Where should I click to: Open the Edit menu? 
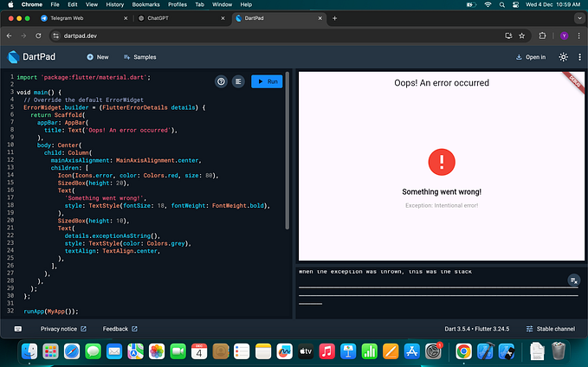[73, 4]
